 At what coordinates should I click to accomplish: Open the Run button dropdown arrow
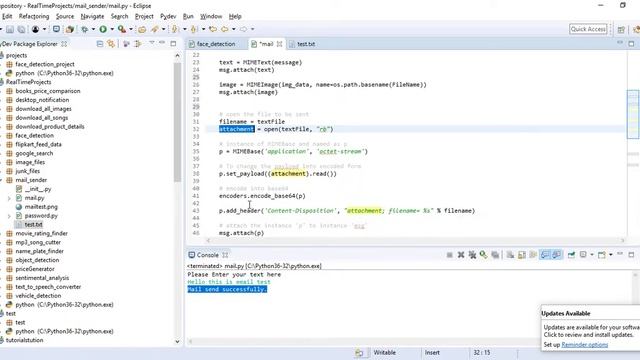[x=112, y=29]
